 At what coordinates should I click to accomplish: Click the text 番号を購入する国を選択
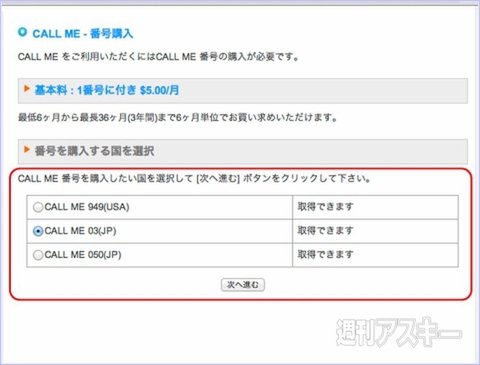coord(94,151)
